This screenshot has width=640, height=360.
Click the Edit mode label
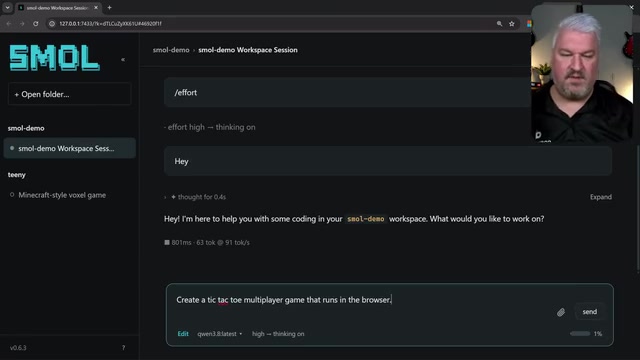tap(183, 334)
